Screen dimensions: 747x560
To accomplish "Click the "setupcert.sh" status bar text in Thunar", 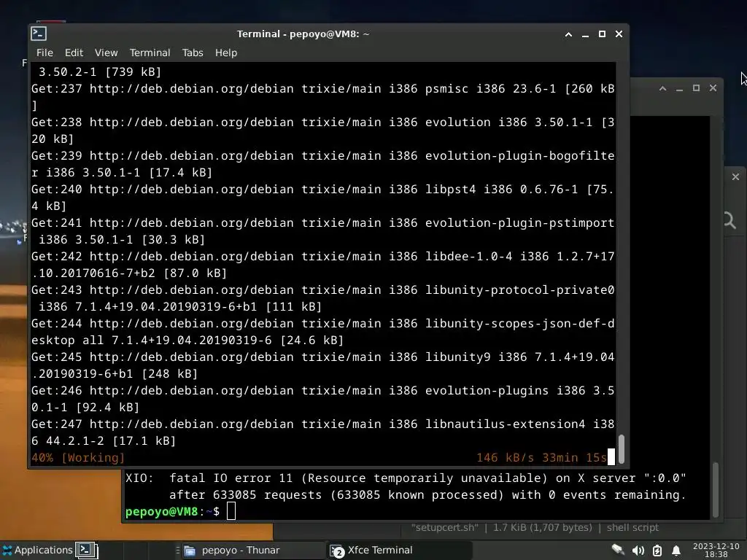I will tap(445, 528).
